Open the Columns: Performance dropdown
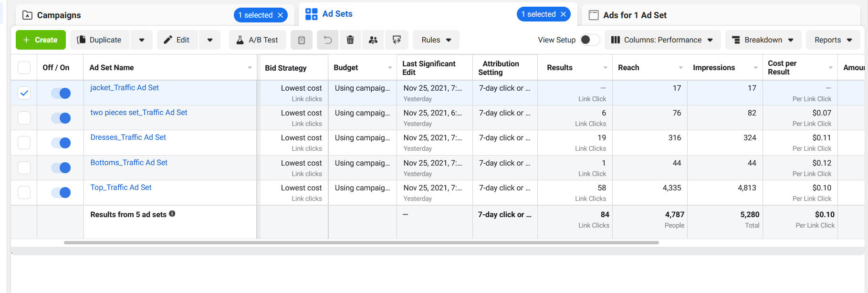Image resolution: width=868 pixels, height=293 pixels. 662,40
